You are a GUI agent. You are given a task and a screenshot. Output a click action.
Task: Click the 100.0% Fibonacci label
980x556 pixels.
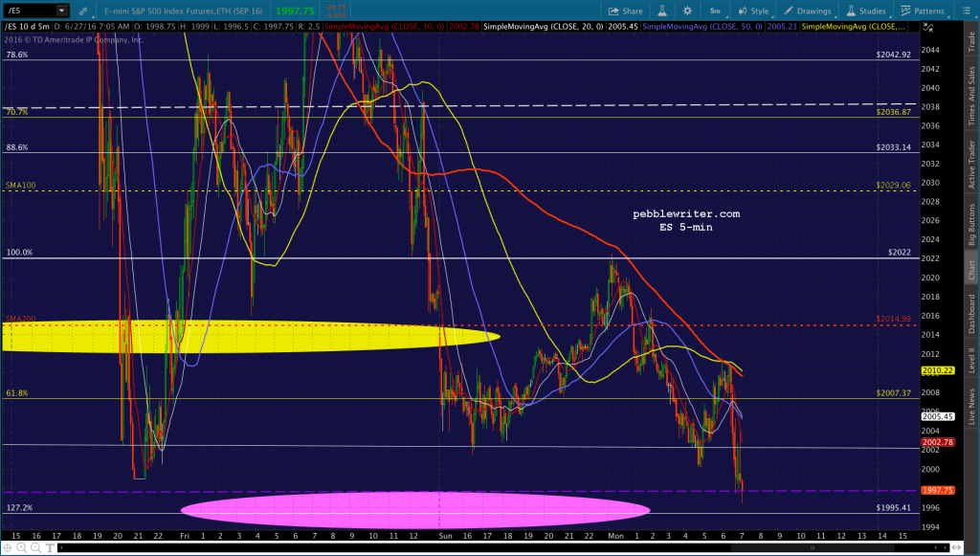pyautogui.click(x=19, y=253)
